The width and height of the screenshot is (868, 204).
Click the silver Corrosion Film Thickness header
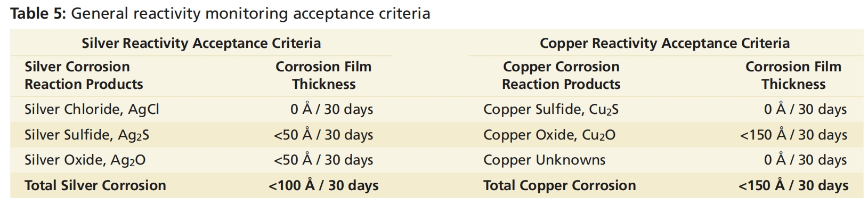click(323, 76)
